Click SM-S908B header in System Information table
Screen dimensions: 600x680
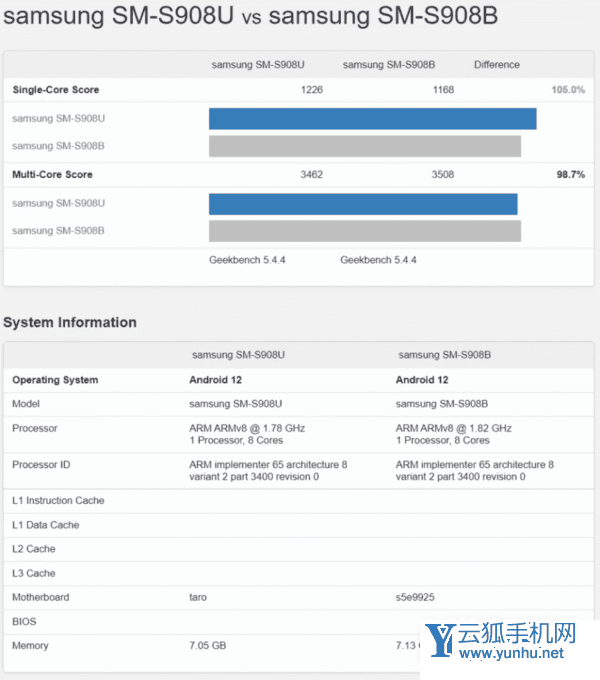pos(445,355)
